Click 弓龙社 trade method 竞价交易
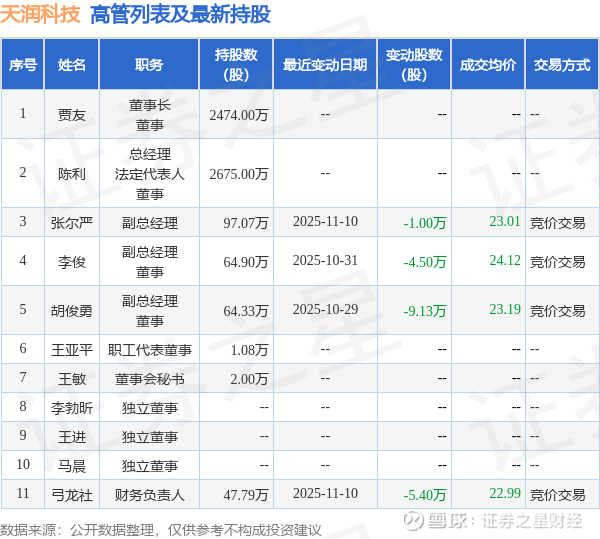The height and width of the screenshot is (539, 600). [x=557, y=495]
